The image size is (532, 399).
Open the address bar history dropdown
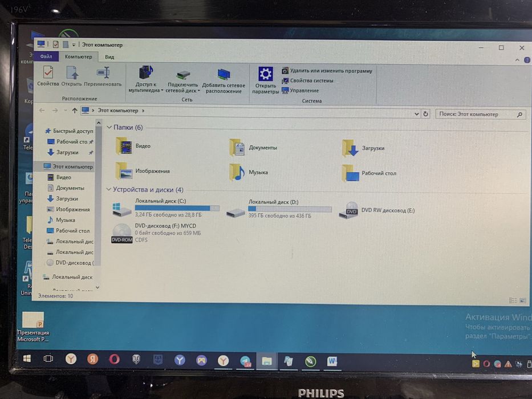coord(417,114)
